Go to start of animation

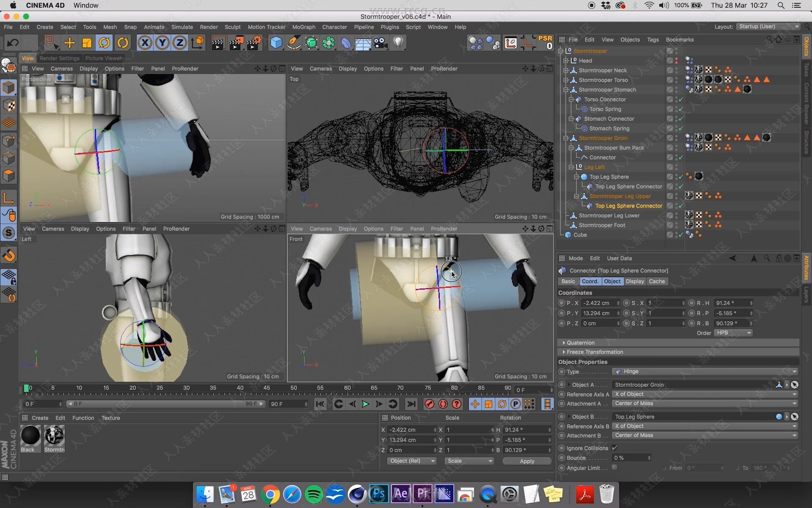320,404
